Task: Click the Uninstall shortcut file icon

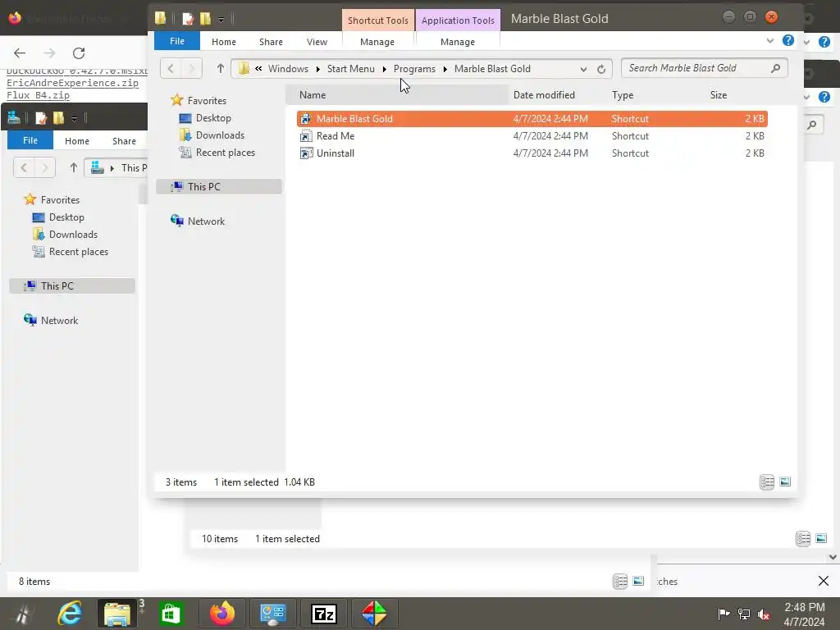Action: coord(306,153)
